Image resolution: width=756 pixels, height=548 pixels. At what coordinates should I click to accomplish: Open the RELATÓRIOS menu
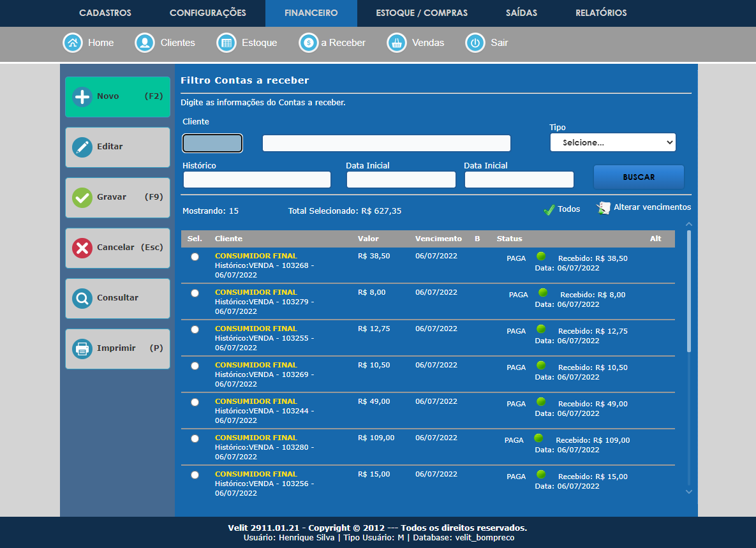click(601, 13)
